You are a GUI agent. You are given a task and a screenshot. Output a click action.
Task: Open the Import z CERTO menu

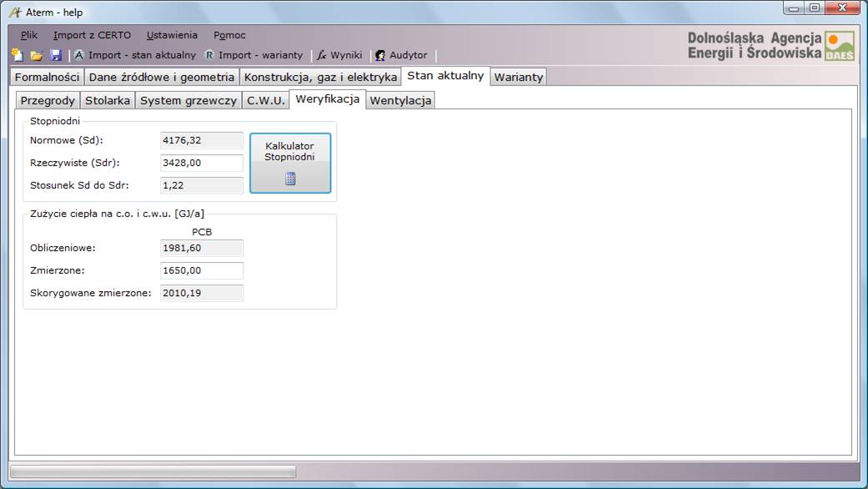[92, 35]
